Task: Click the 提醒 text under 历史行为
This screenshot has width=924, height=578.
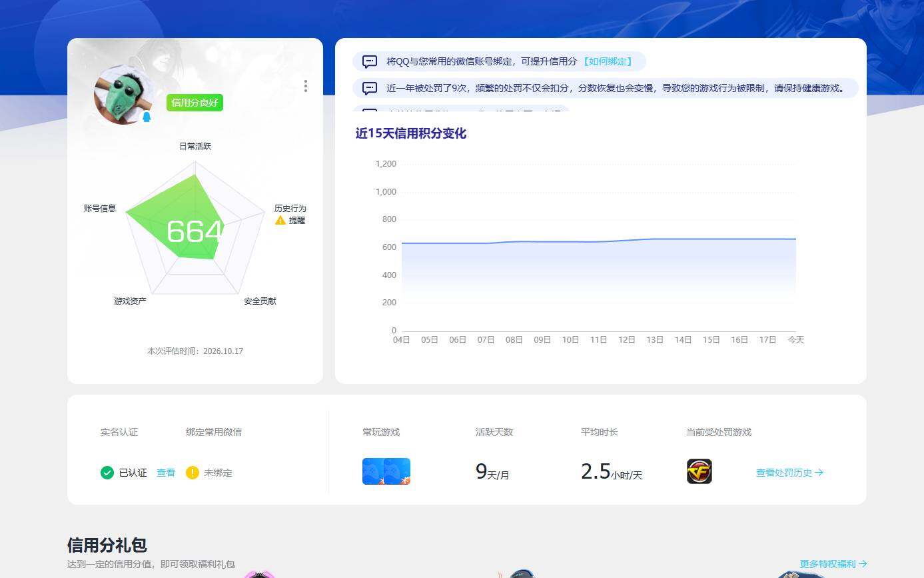Action: click(x=297, y=220)
